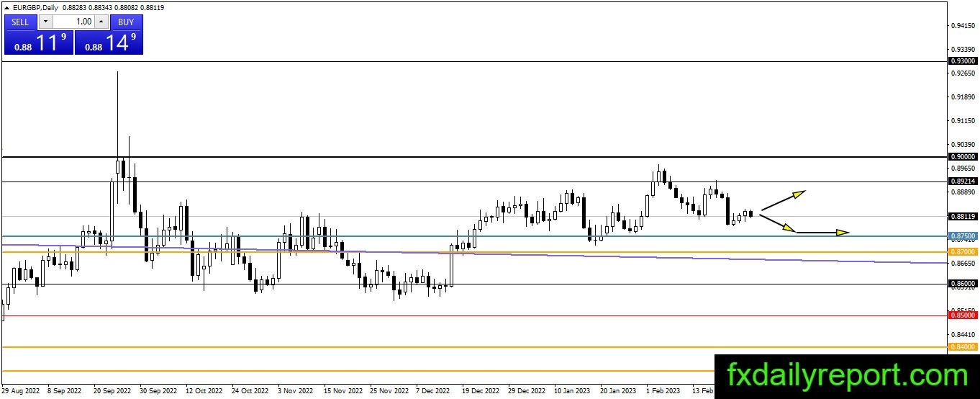This screenshot has height=399, width=980.
Task: Click the 0.89214 resistance line label
Action: point(963,181)
